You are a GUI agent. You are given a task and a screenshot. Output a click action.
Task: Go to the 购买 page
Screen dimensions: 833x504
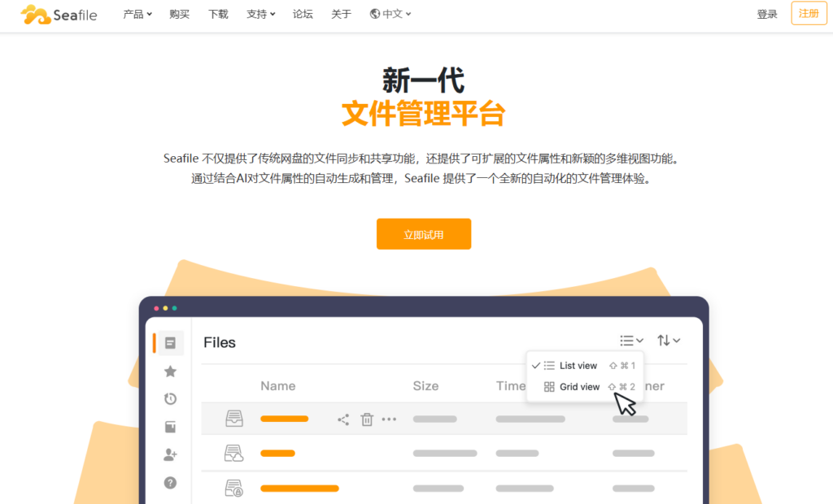tap(180, 15)
